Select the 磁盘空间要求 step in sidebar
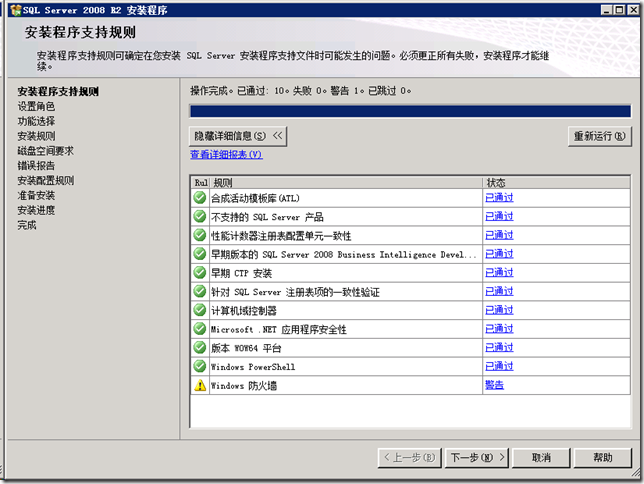Image resolution: width=644 pixels, height=484 pixels. coord(46,151)
